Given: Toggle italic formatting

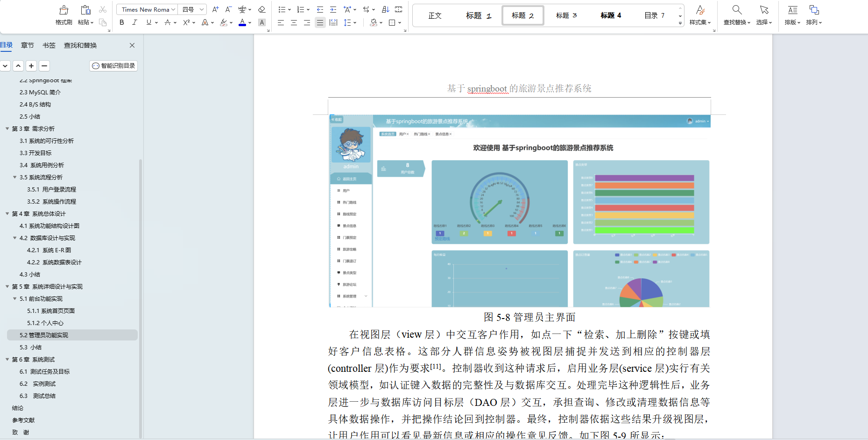Looking at the screenshot, I should pyautogui.click(x=135, y=22).
